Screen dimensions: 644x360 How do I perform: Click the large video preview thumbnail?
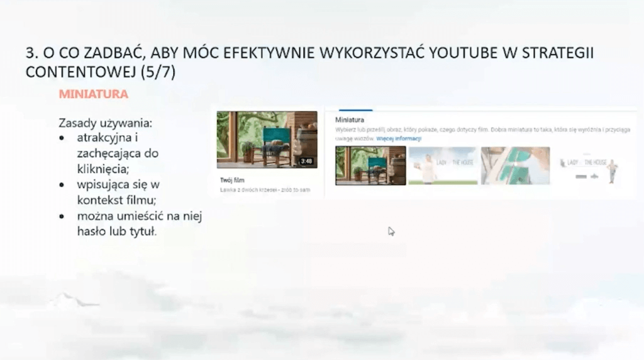(267, 139)
